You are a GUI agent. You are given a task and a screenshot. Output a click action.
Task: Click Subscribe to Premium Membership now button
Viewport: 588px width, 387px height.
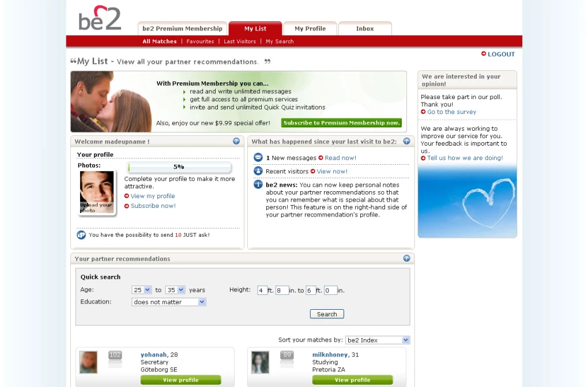point(341,123)
